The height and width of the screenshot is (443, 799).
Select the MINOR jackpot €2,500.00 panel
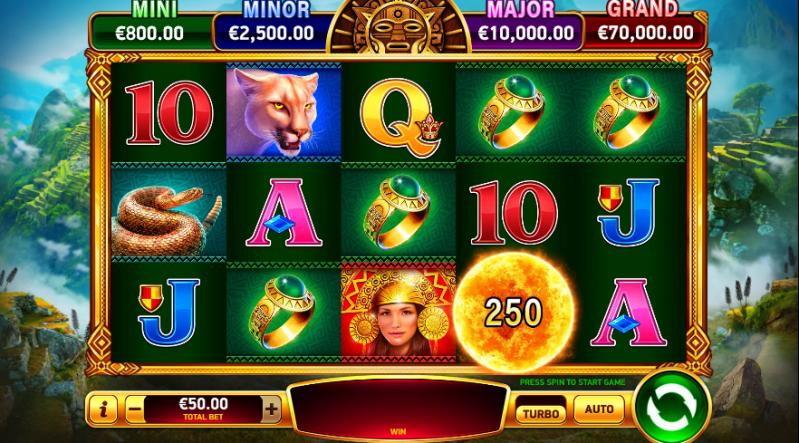272,32
